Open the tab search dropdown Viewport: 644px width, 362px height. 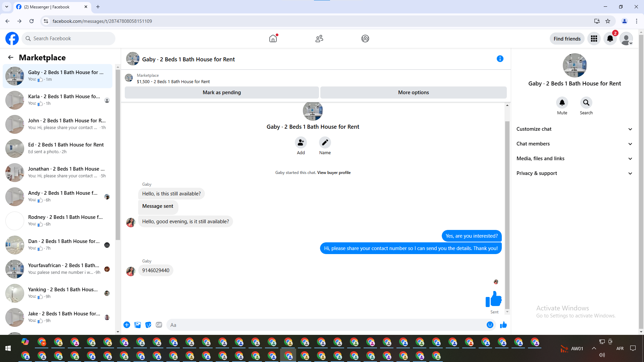pyautogui.click(x=7, y=7)
